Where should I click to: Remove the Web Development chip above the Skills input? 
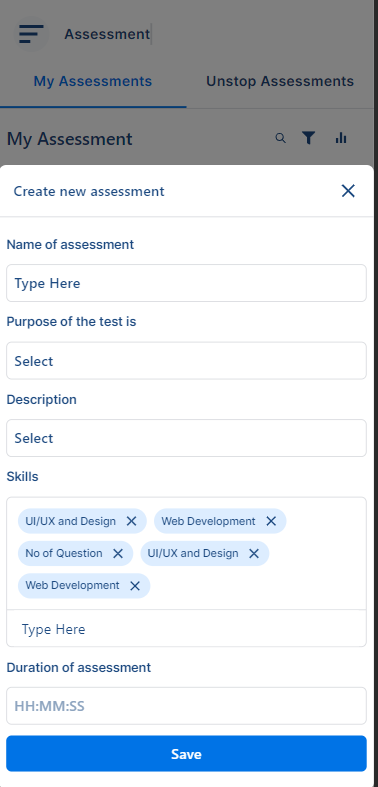(135, 586)
